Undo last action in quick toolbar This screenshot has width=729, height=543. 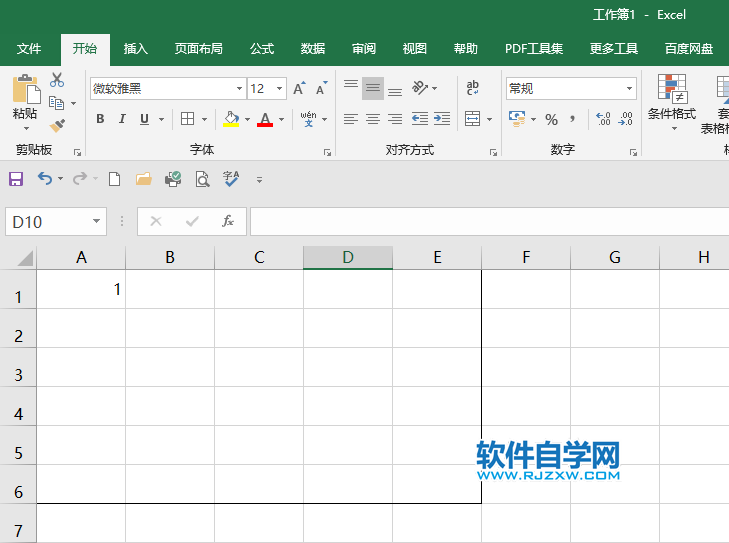coord(45,179)
